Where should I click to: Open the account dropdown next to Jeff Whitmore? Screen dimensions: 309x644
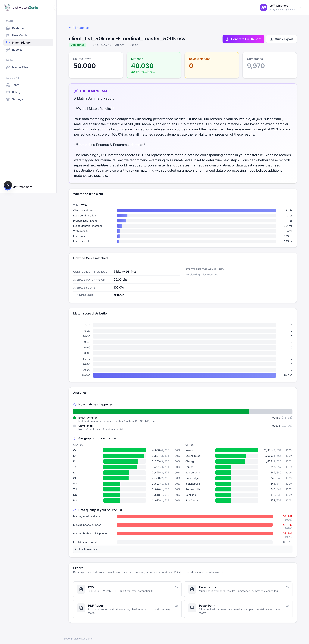301,8
